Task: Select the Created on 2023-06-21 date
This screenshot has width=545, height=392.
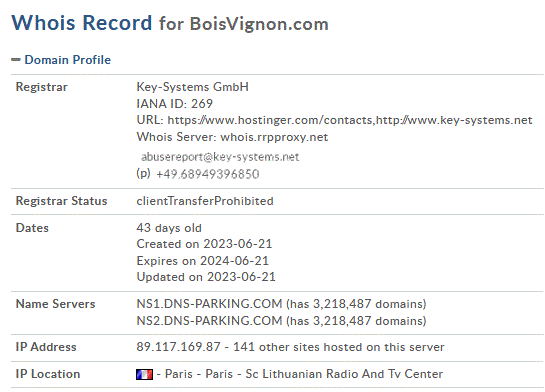Action: click(204, 244)
